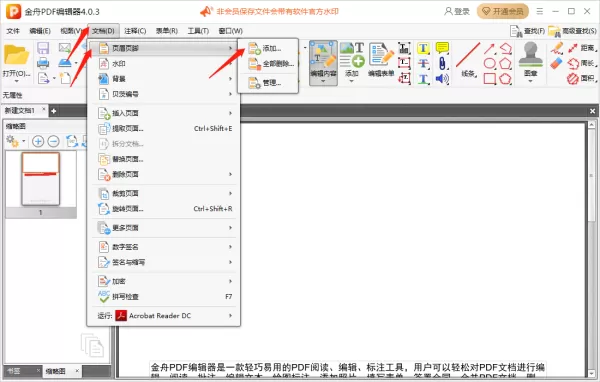This screenshot has height=382, width=600.
Task: Select 提取页面... menu item
Action: coord(164,129)
